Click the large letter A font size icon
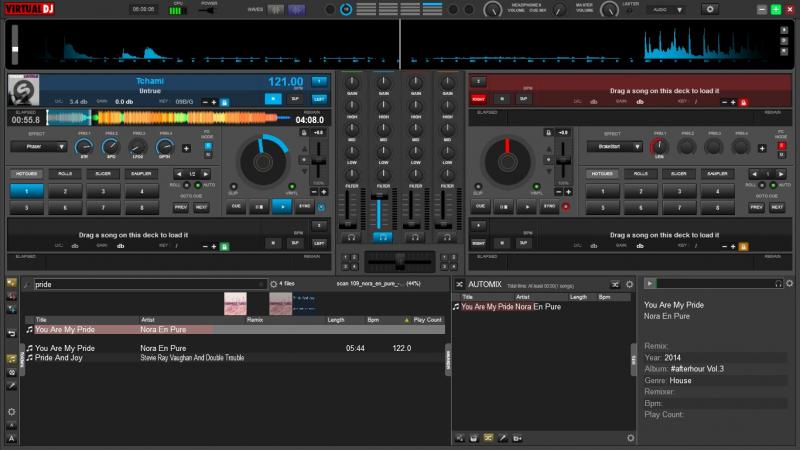The image size is (800, 450). 11,439
